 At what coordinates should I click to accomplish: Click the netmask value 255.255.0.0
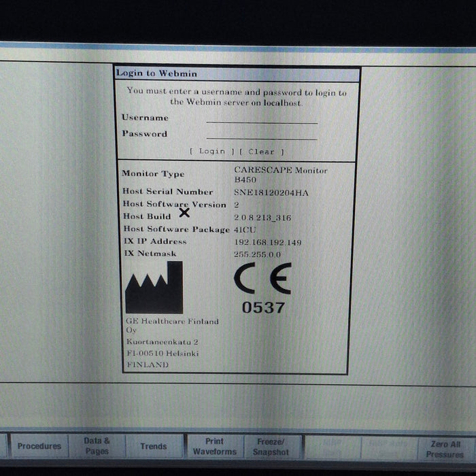tap(258, 254)
